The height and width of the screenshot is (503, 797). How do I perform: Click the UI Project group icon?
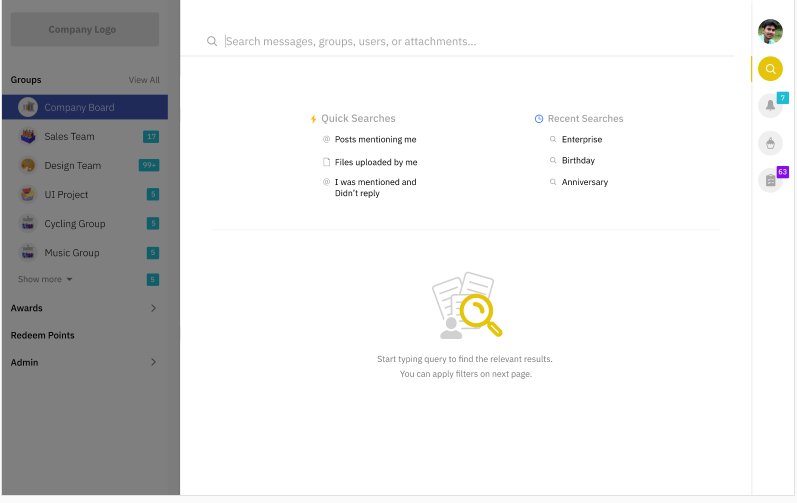pyautogui.click(x=28, y=194)
